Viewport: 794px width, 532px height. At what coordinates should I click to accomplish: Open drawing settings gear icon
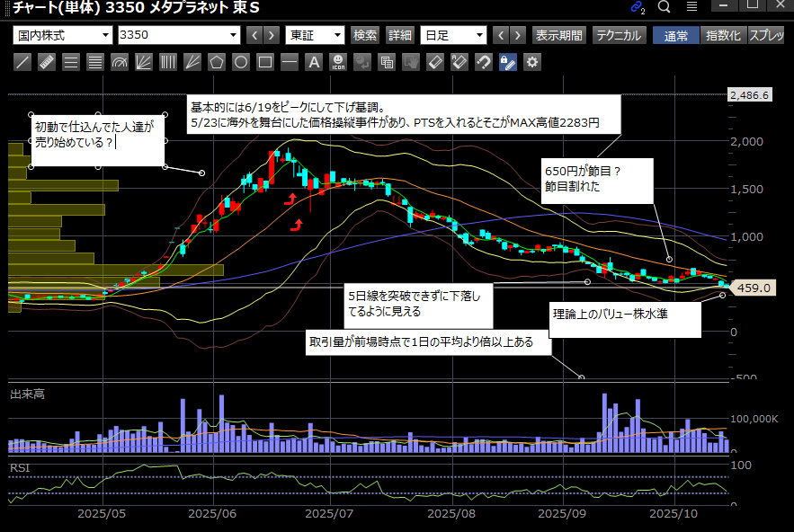coord(532,62)
